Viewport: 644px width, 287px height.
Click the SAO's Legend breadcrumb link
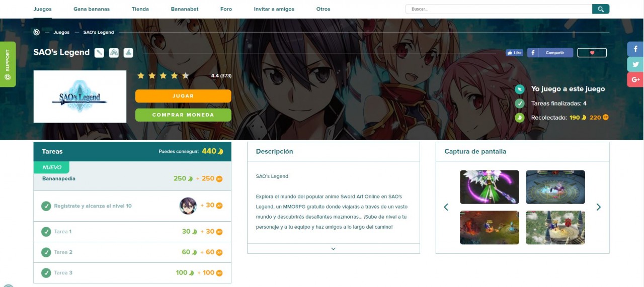(x=99, y=32)
